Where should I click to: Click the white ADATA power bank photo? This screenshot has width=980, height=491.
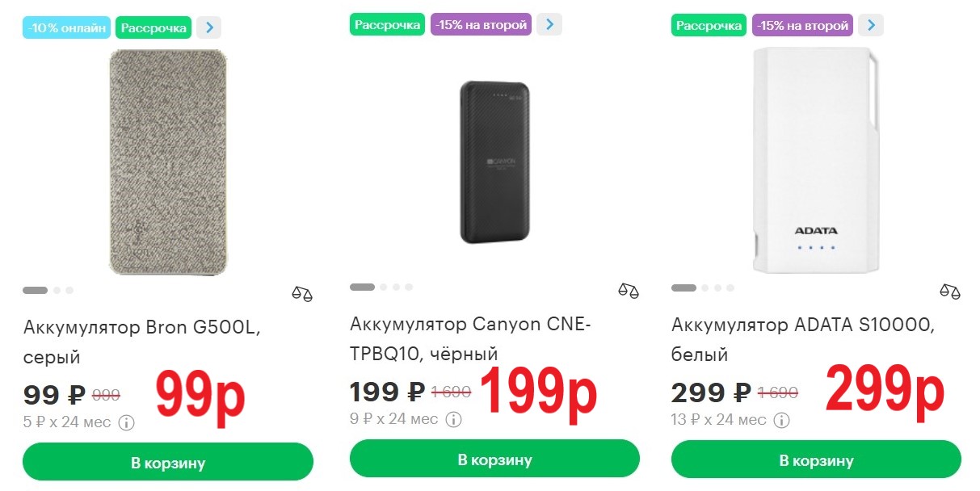pyautogui.click(x=815, y=160)
